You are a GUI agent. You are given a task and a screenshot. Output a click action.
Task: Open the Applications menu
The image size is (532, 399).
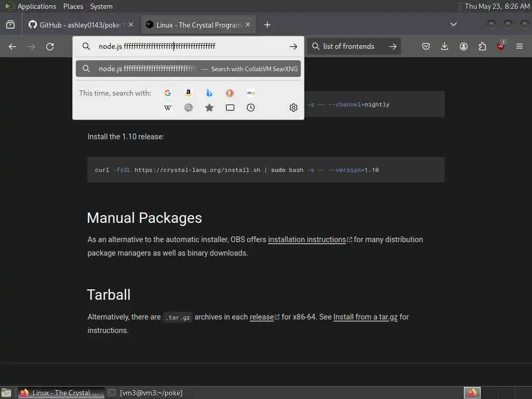37,6
